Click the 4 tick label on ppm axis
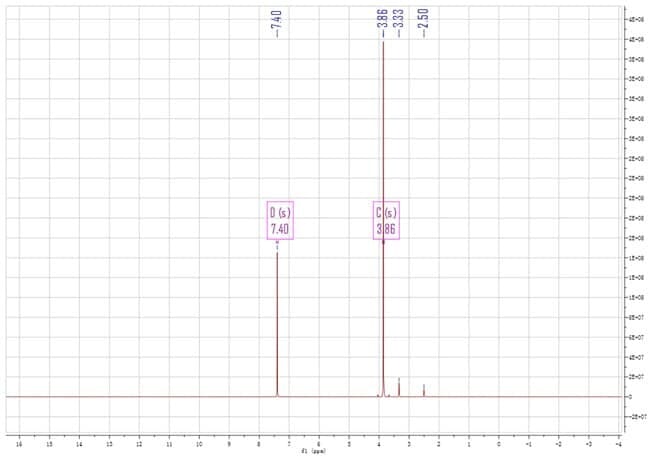Image resolution: width=660 pixels, height=461 pixels. coord(379,444)
